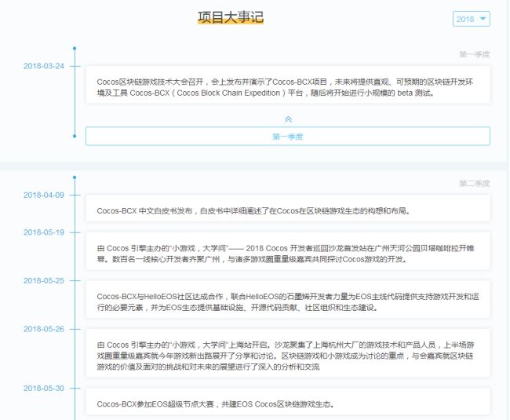
Task: Click timeline top dot above 2018-04-09
Action: click(x=75, y=177)
